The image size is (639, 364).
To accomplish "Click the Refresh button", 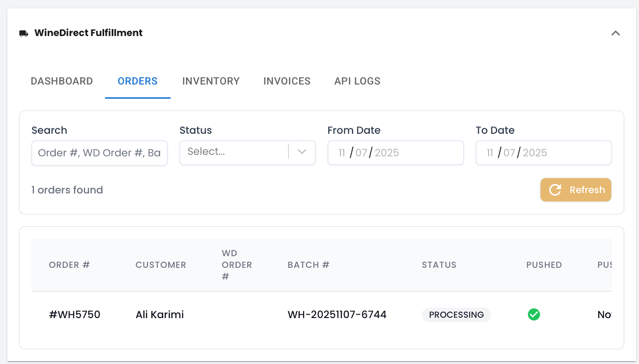I will [576, 190].
